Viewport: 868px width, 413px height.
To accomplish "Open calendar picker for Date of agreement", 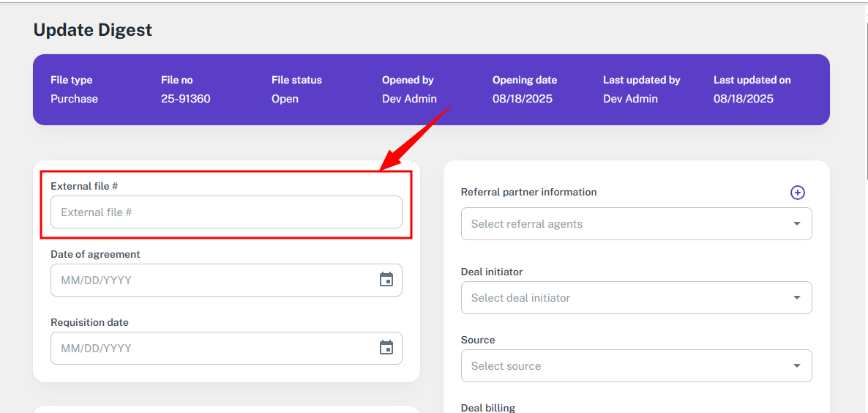I will [x=386, y=280].
